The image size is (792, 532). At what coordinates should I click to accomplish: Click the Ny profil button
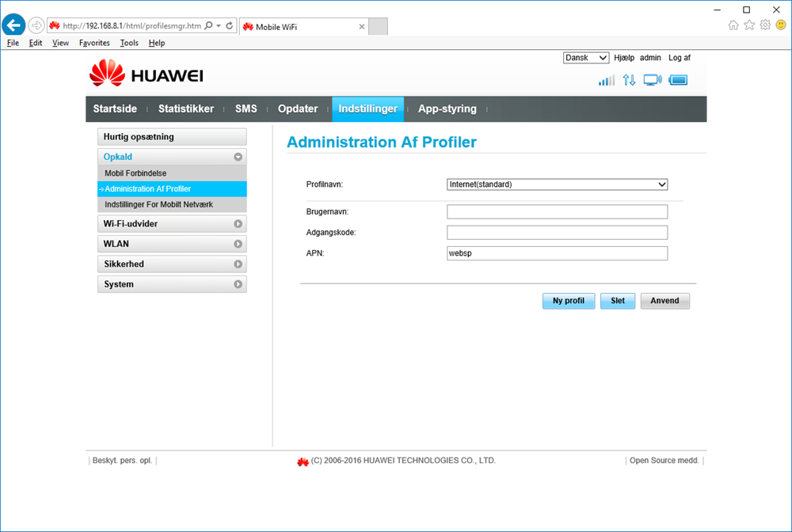tap(569, 301)
